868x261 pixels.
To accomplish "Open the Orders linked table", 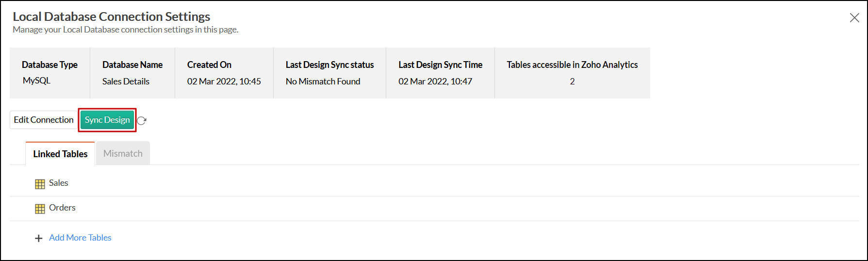I will tap(62, 208).
